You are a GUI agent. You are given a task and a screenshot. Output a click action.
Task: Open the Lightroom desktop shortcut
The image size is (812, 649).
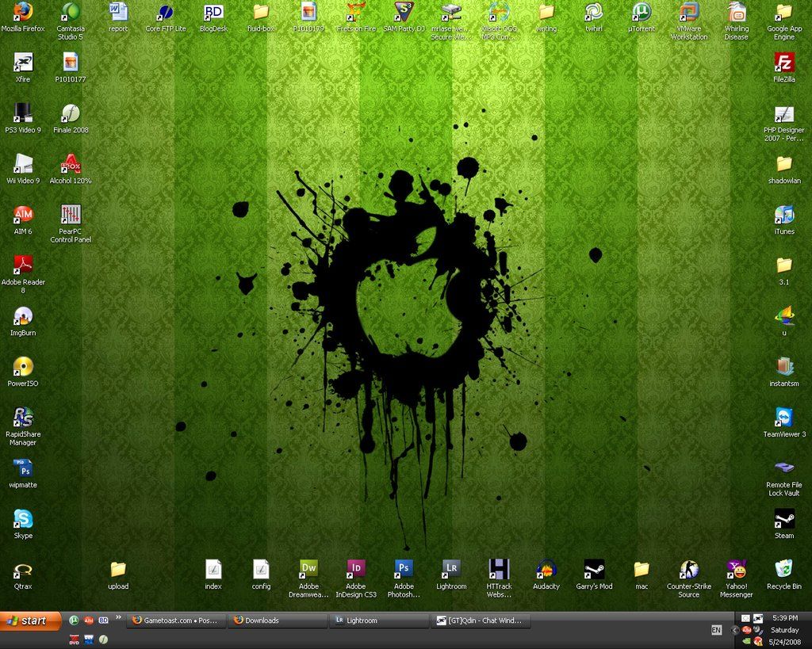pyautogui.click(x=451, y=575)
